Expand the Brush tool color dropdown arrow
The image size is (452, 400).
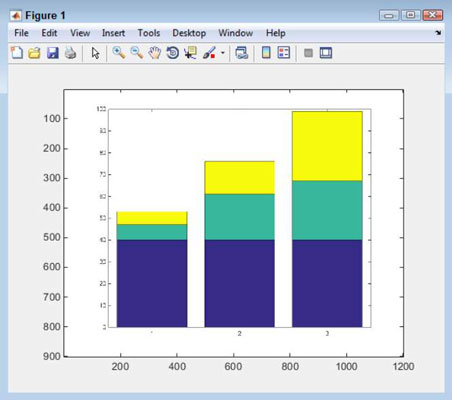[x=223, y=53]
